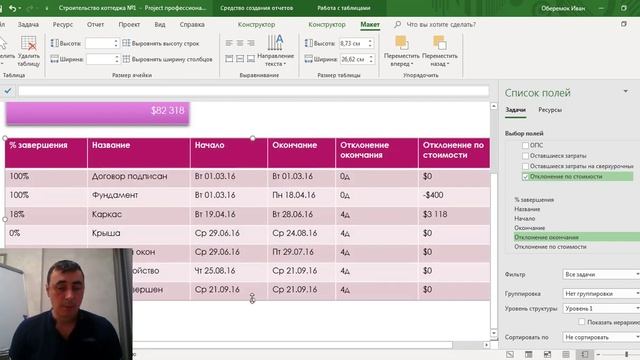The image size is (640, 360).
Task: Open the Фильтр dropdown
Action: (601, 274)
